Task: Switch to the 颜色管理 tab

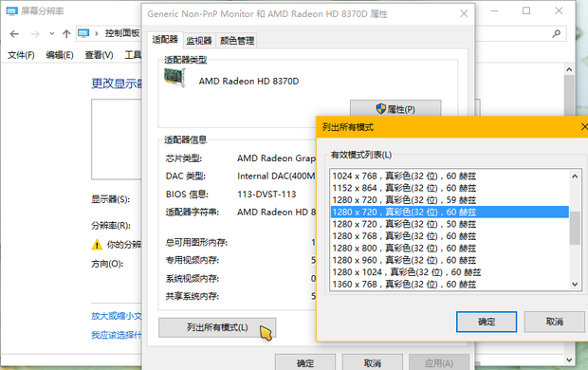Action: [237, 41]
